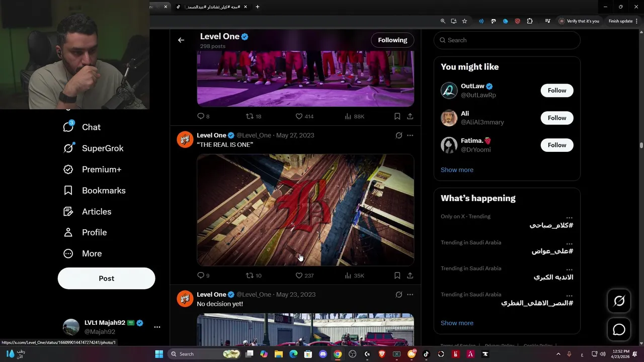
Task: Show more suggested accounts under You might like
Action: pyautogui.click(x=457, y=170)
